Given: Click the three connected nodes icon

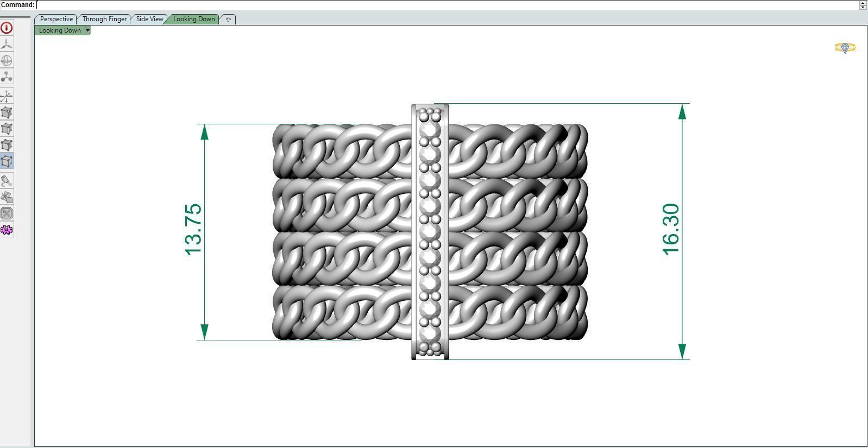Looking at the screenshot, I should [7, 77].
